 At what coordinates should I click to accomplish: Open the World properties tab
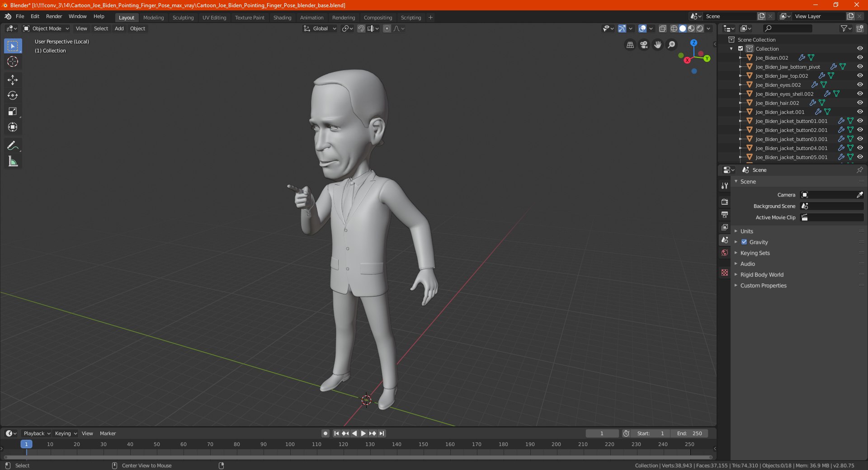(725, 253)
